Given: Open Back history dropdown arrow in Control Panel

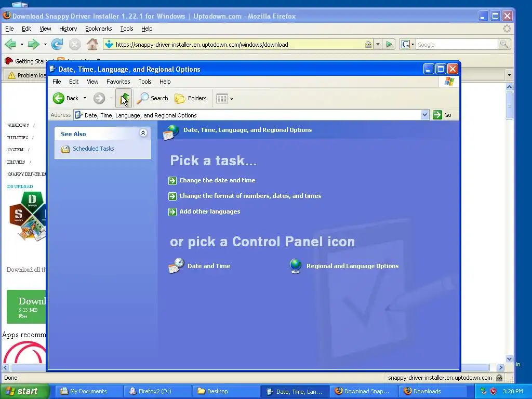Looking at the screenshot, I should pos(85,98).
